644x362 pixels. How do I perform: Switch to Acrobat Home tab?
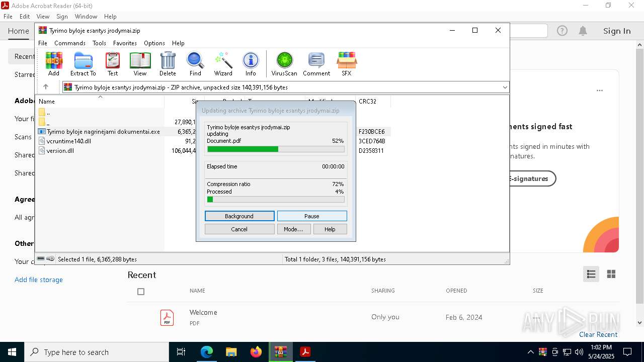[x=19, y=31]
